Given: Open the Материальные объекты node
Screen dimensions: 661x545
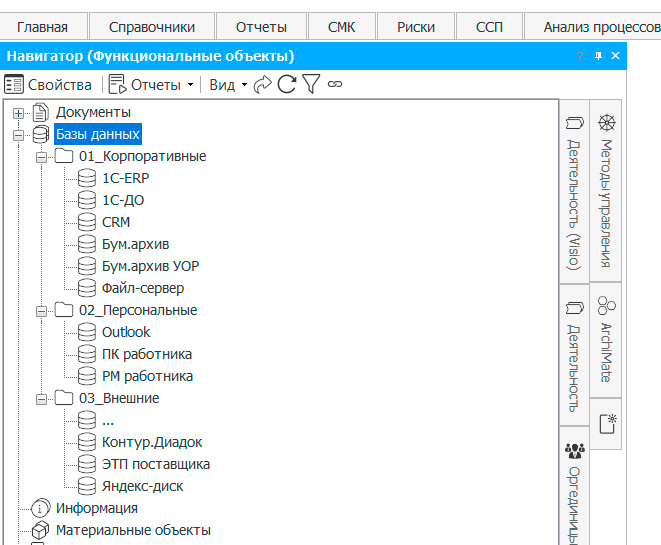Looking at the screenshot, I should (133, 530).
